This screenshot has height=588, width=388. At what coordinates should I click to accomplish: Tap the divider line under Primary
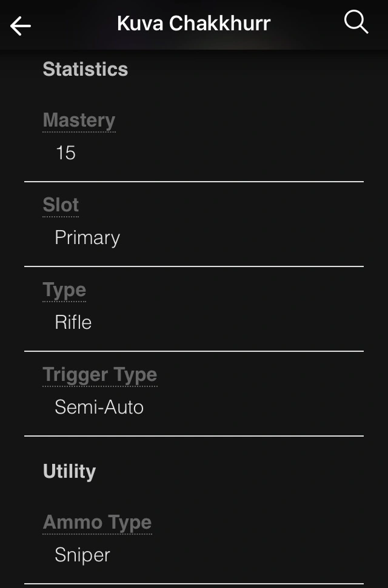pyautogui.click(x=194, y=266)
